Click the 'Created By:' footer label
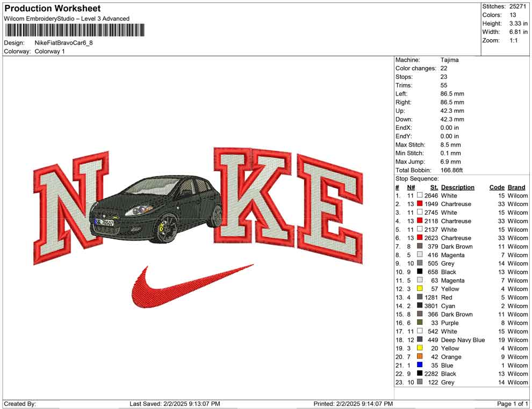This screenshot has width=532, height=409. (20, 404)
